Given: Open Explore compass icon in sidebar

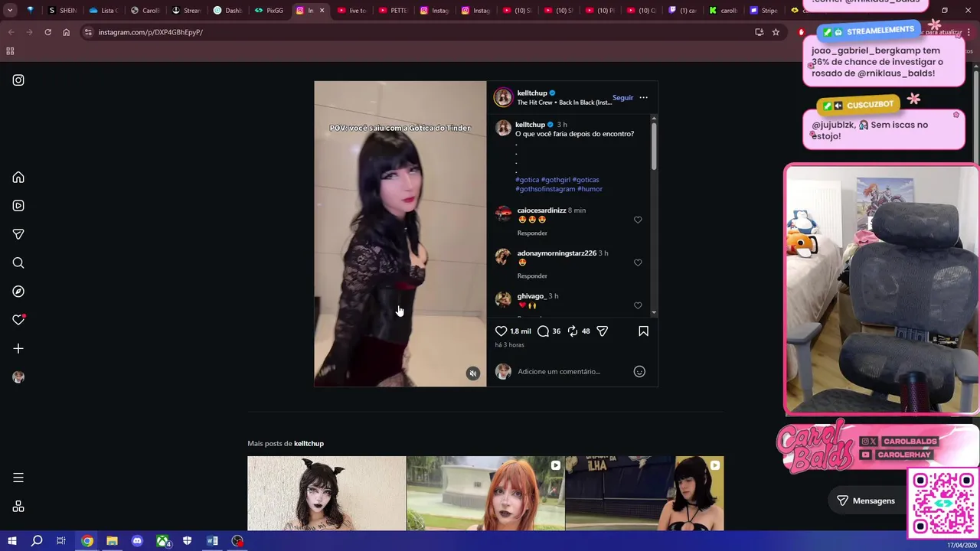Looking at the screenshot, I should coord(18,292).
